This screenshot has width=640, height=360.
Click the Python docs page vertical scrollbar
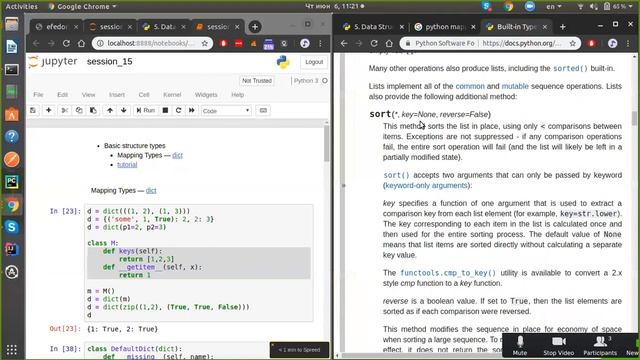click(x=634, y=118)
